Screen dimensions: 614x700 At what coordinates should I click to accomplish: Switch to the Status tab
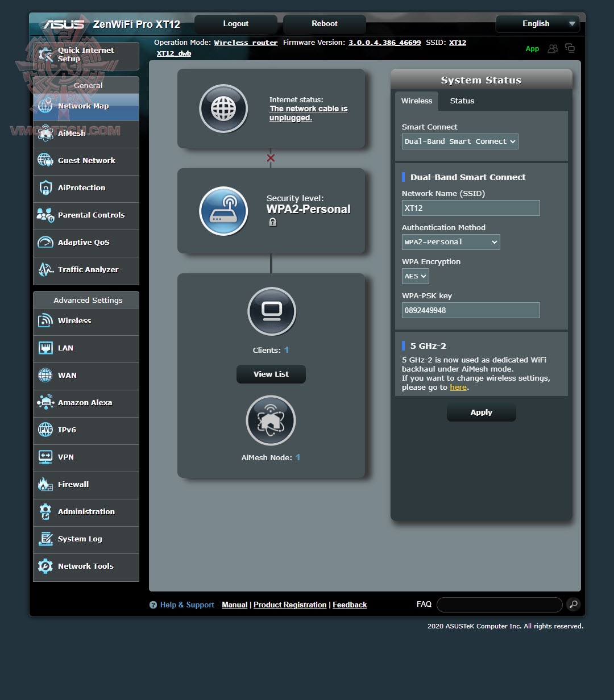click(x=462, y=101)
